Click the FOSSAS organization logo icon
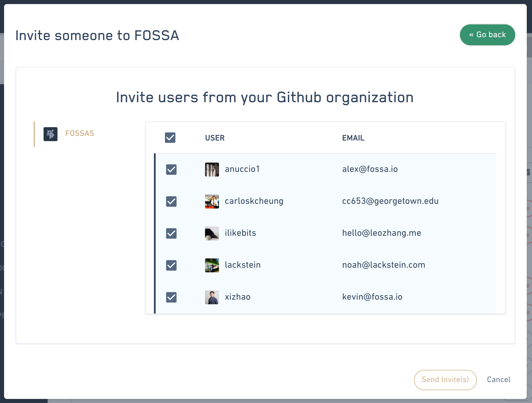 51,134
